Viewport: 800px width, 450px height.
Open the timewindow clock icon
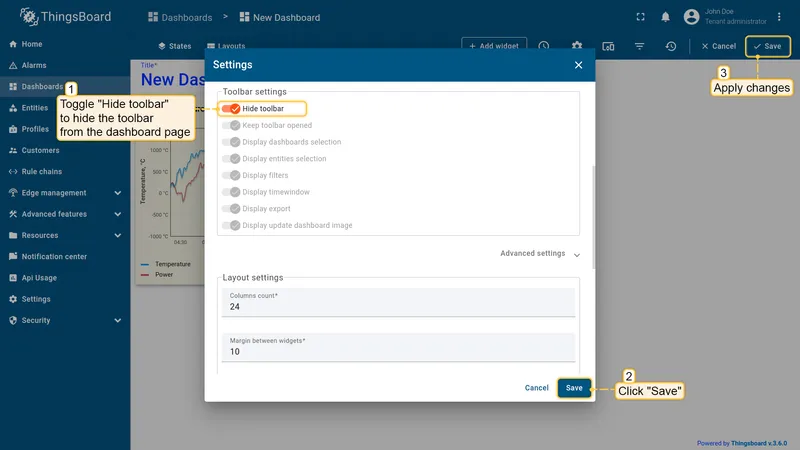[543, 46]
